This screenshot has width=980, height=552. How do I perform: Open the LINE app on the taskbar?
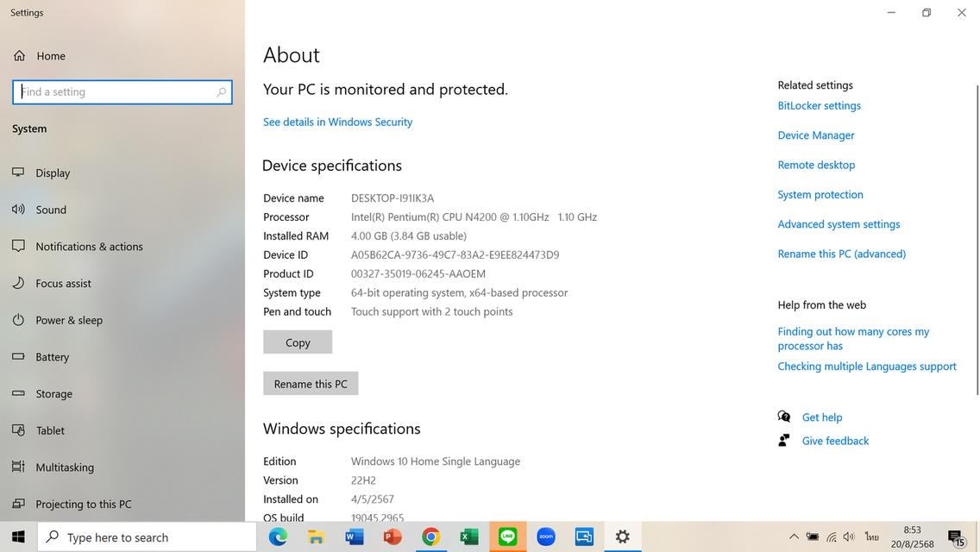point(507,537)
